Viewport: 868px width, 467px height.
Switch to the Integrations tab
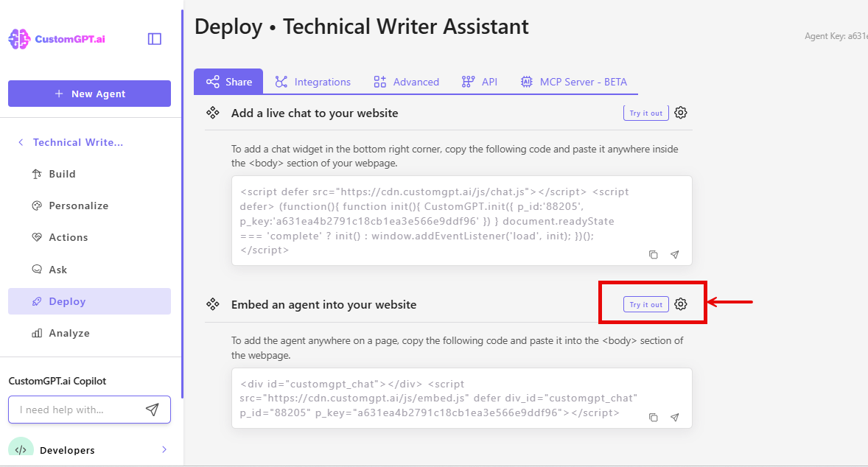tap(313, 82)
